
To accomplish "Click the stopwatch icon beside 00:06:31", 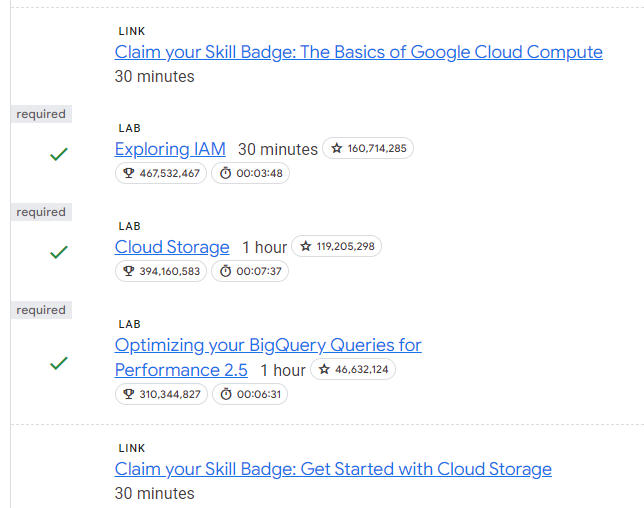I will click(x=226, y=394).
